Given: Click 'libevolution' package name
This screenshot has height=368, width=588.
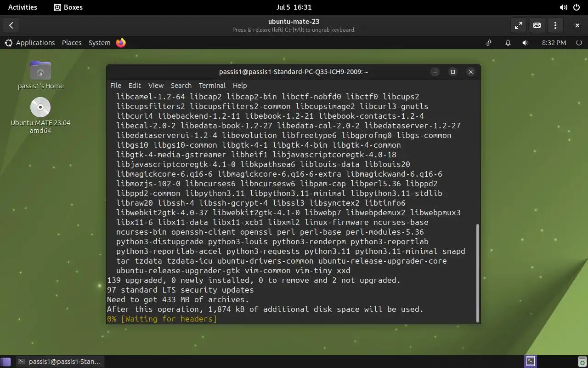Looking at the screenshot, I should pos(249,135).
